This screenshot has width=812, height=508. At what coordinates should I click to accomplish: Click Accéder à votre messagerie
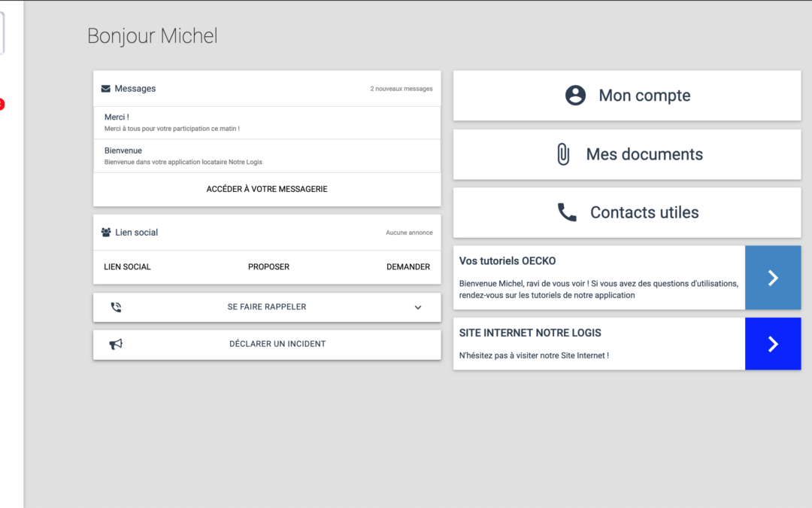point(267,189)
